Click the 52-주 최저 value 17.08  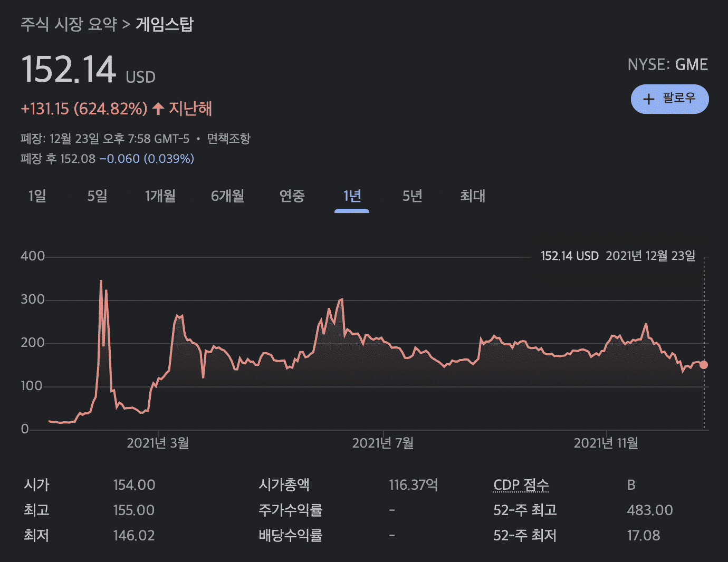pos(644,536)
